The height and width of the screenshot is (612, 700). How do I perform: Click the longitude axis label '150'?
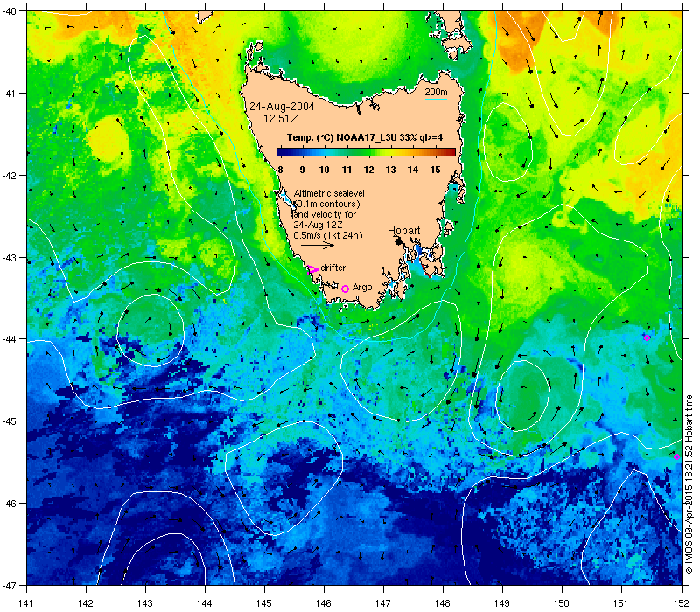coord(562,604)
